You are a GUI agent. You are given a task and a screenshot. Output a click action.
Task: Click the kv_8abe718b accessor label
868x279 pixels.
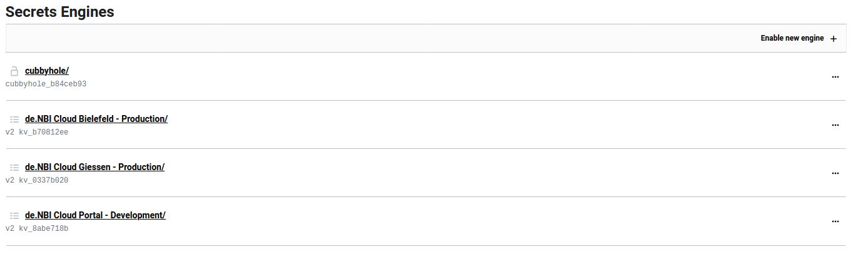pyautogui.click(x=43, y=228)
